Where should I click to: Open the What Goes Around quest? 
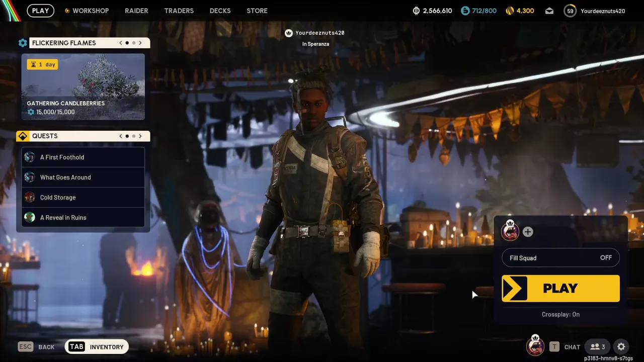83,177
